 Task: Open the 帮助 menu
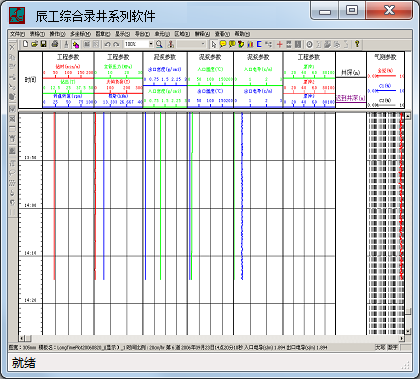(x=242, y=34)
